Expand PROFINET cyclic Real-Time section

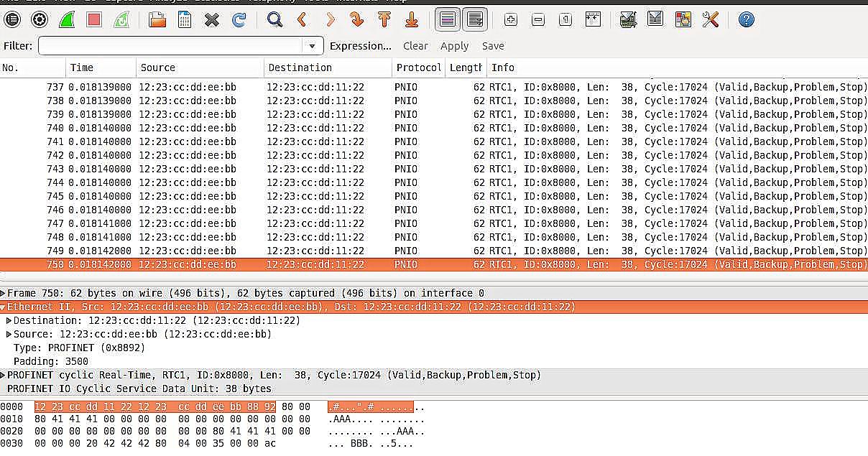click(4, 375)
